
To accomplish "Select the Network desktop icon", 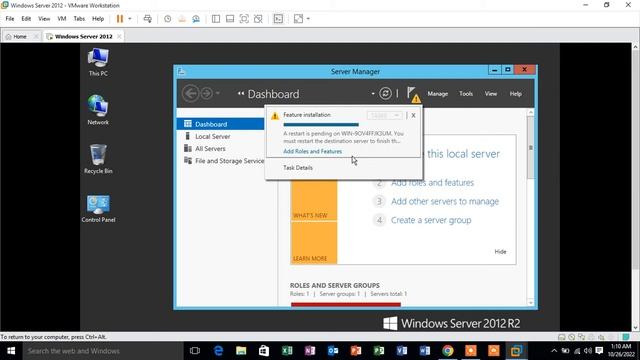I will [98, 110].
